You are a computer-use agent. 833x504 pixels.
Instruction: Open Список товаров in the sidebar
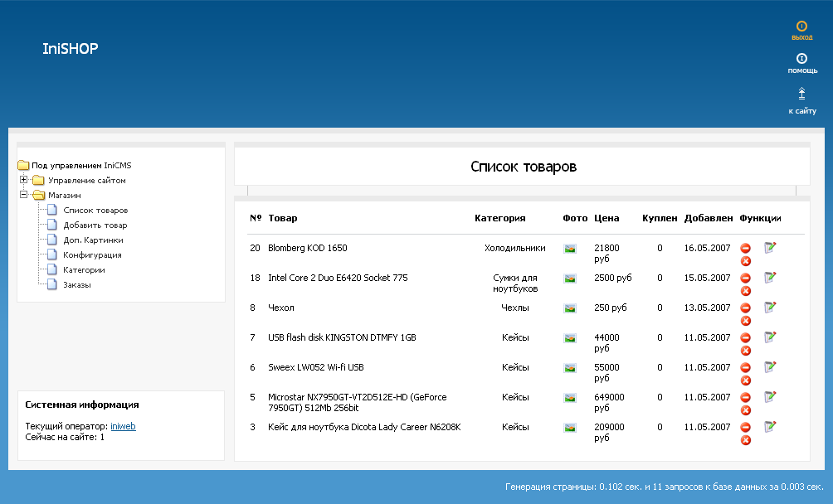[x=95, y=211]
